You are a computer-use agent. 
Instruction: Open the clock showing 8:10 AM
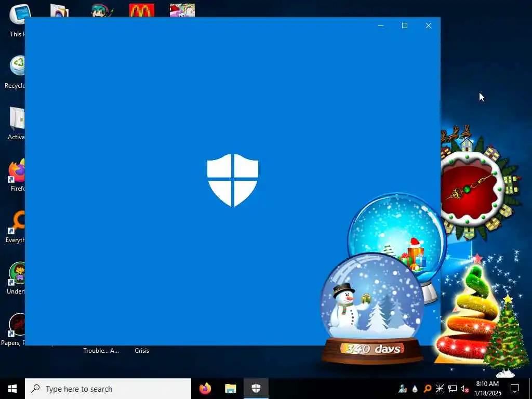[487, 389]
